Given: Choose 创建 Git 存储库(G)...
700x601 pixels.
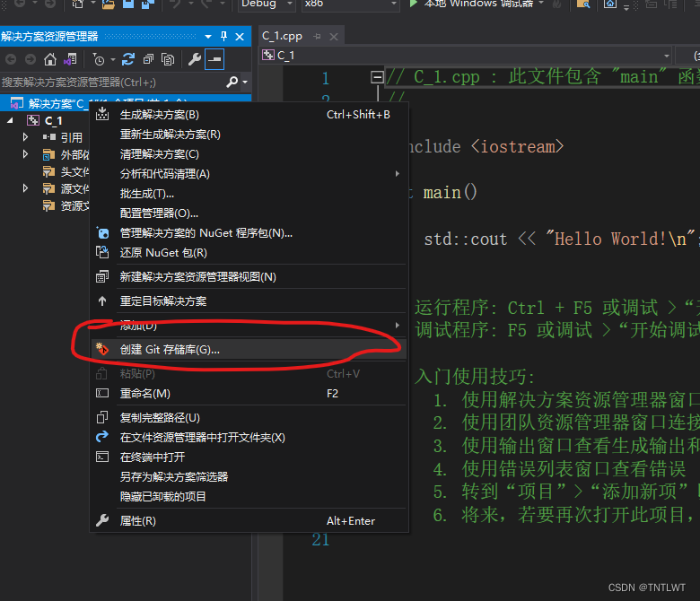Looking at the screenshot, I should 249,349.
